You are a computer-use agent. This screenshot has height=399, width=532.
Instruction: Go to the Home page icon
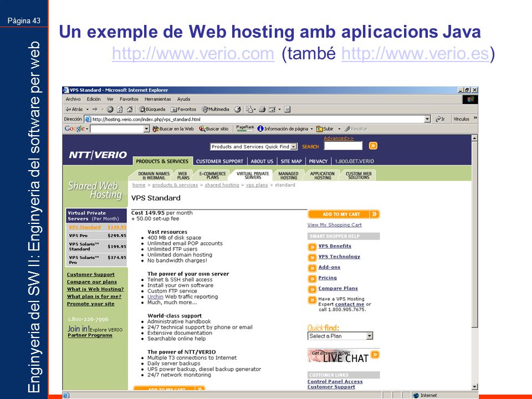pos(130,109)
